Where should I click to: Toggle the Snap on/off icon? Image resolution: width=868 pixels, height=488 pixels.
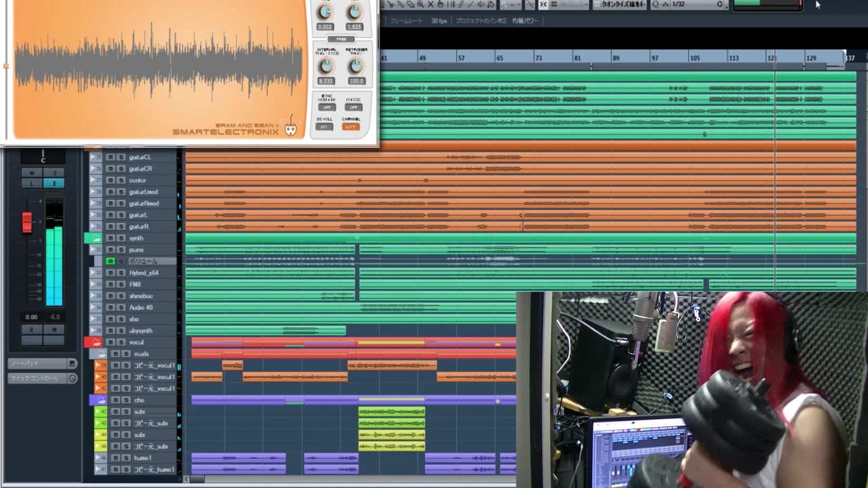pyautogui.click(x=543, y=5)
